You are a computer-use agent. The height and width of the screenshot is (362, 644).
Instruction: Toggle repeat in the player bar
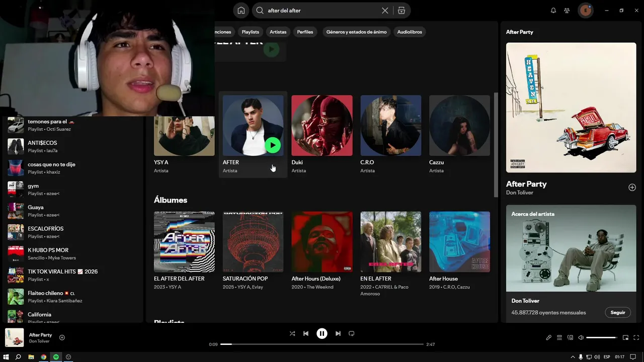(352, 333)
